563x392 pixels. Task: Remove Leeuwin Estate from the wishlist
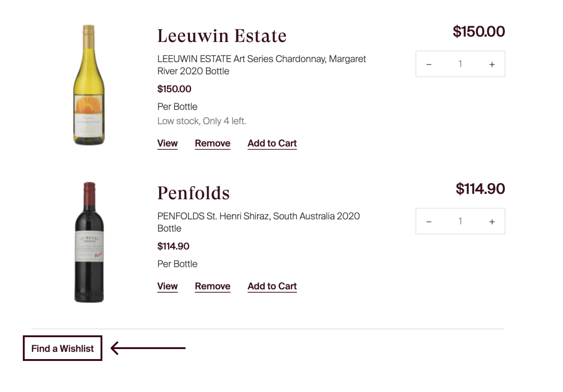pos(212,143)
